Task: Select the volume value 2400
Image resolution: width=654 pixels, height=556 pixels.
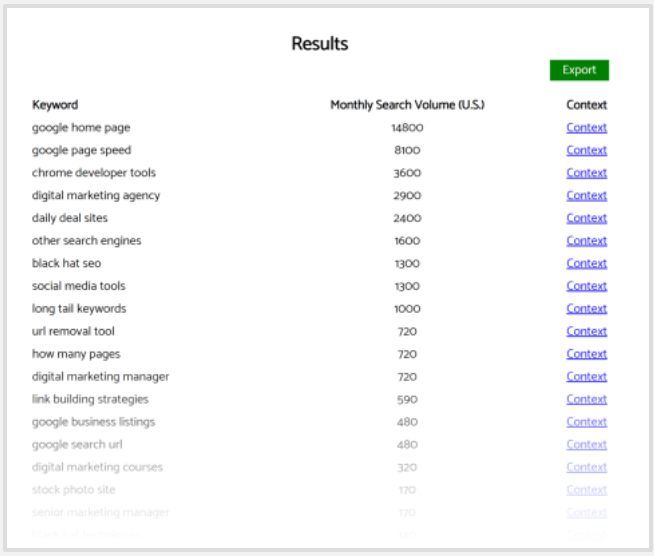Action: pos(407,218)
